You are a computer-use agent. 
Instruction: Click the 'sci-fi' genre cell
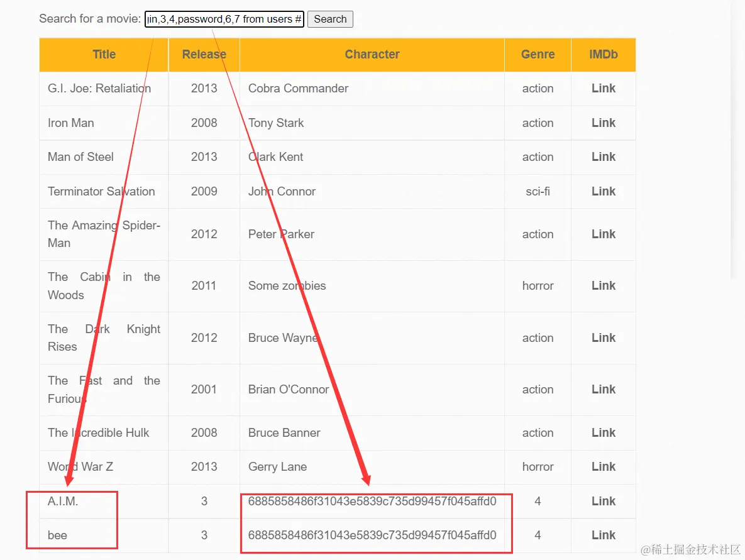click(x=538, y=192)
